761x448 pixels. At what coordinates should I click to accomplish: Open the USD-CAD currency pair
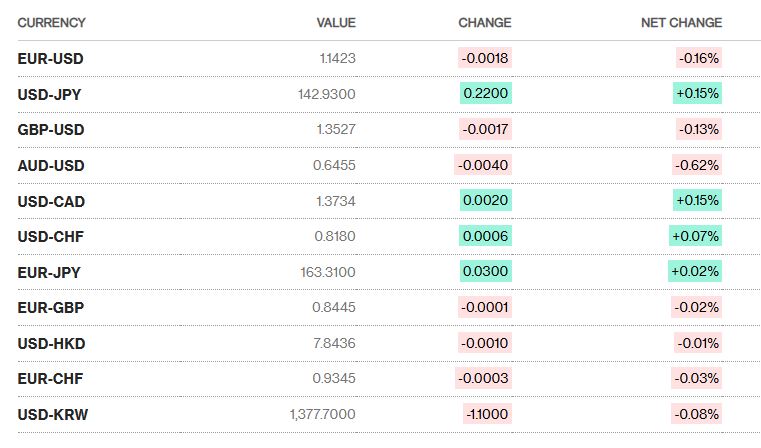pos(51,201)
